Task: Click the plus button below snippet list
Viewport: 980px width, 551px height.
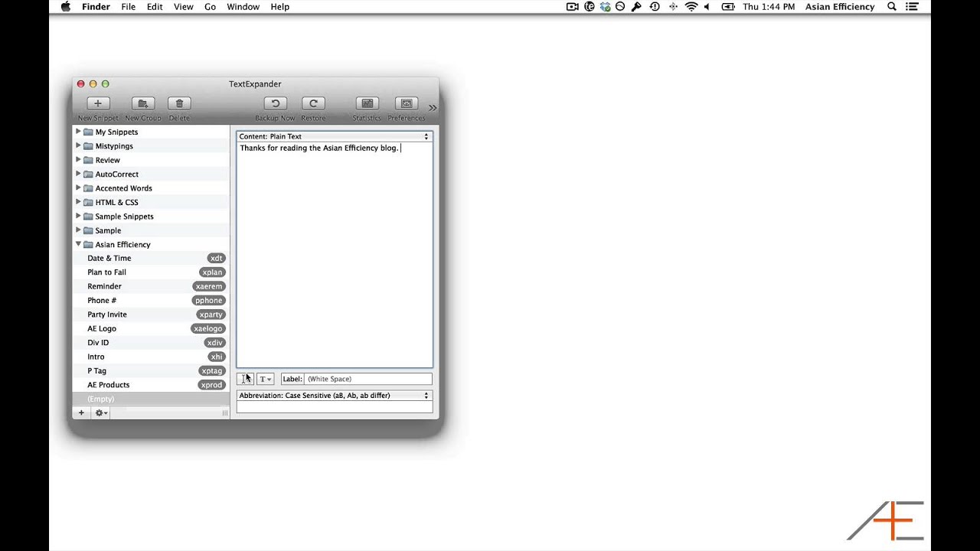Action: (81, 412)
